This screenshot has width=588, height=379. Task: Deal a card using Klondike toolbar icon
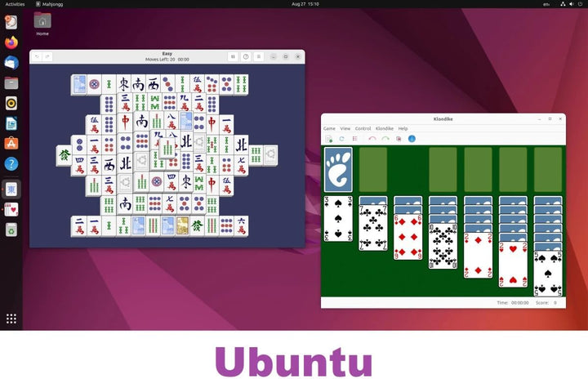399,139
